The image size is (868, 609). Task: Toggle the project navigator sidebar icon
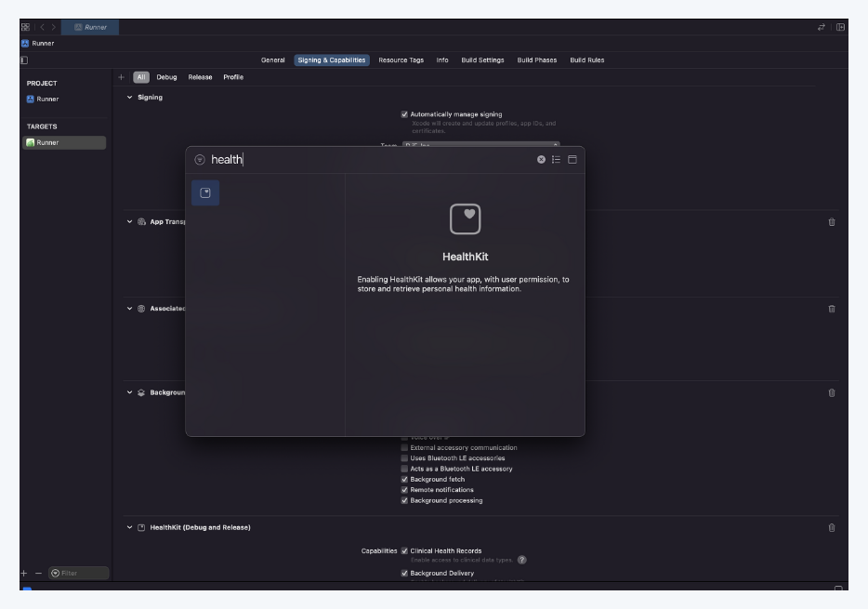(24, 60)
